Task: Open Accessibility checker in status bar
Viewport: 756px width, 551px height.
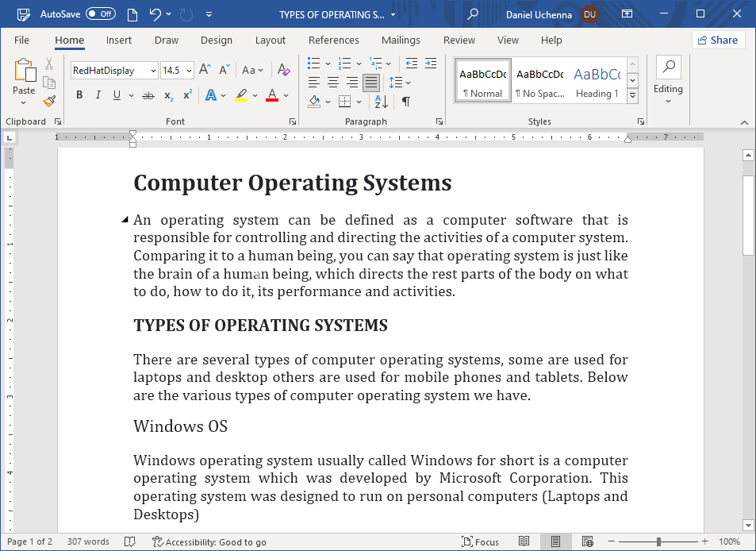Action: tap(209, 542)
